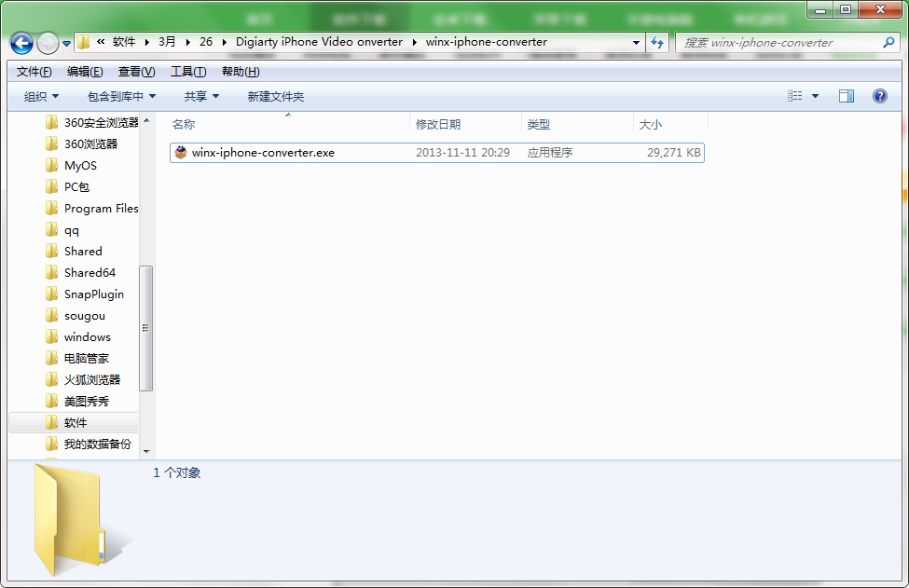This screenshot has height=588, width=909.
Task: Click the 2013-11-11 20:29 date cell
Action: click(x=462, y=153)
